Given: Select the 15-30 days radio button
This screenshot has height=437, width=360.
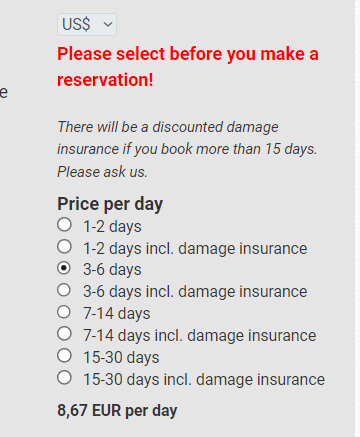Looking at the screenshot, I should point(64,356).
